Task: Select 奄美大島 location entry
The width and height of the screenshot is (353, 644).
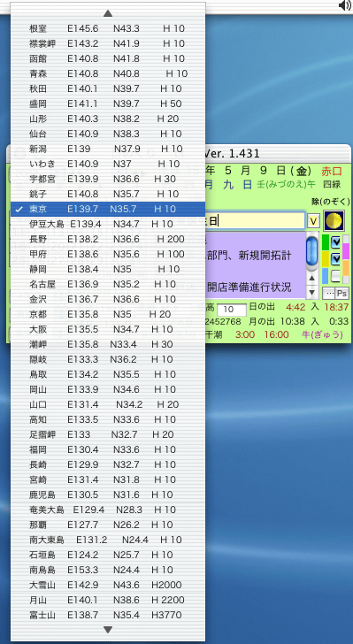Action: tap(108, 510)
